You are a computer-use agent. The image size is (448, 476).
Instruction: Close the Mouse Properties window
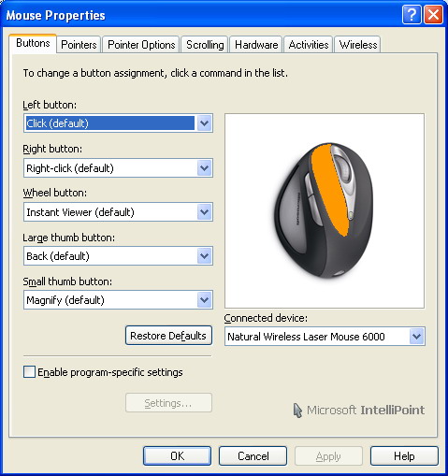433,14
